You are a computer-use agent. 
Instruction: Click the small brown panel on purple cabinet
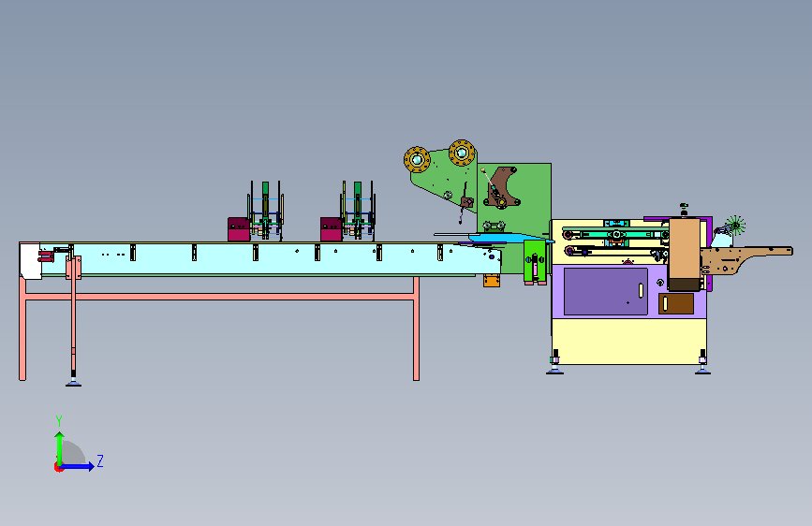(x=676, y=303)
